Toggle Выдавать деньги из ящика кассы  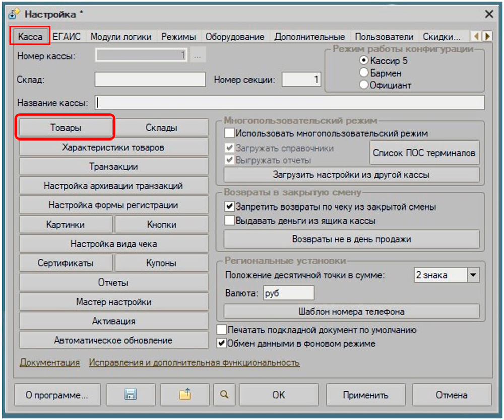230,221
